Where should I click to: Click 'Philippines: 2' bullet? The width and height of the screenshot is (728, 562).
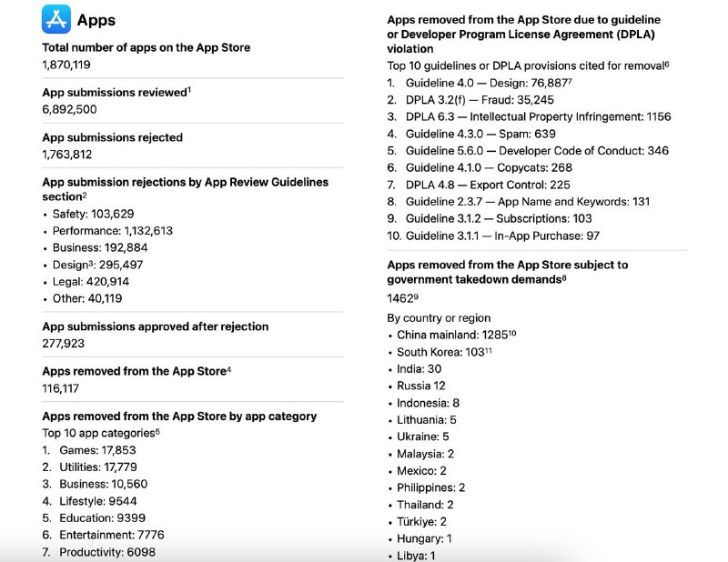pos(427,487)
